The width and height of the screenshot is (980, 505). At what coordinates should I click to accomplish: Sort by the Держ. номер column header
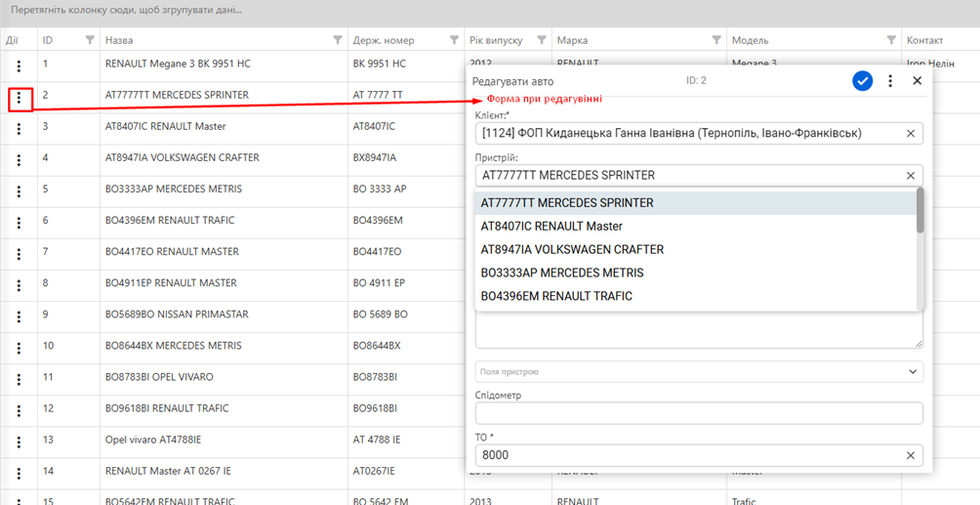click(384, 40)
